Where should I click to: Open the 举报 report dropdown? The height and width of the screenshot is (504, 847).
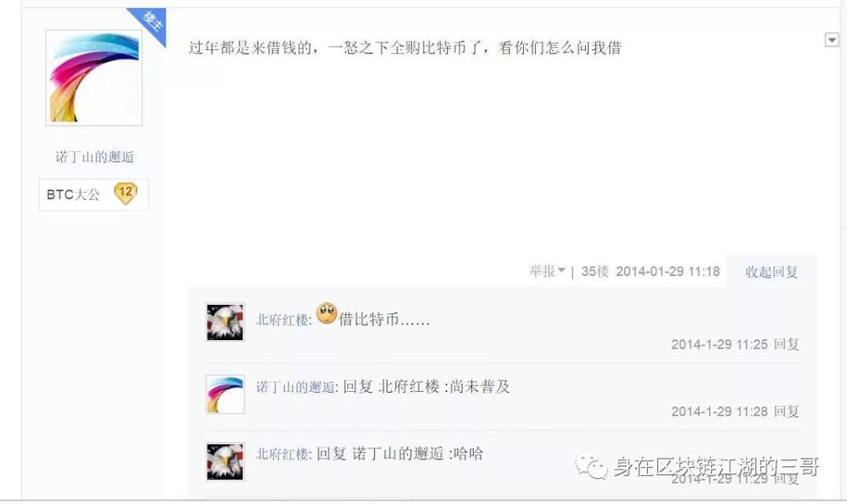[x=547, y=271]
